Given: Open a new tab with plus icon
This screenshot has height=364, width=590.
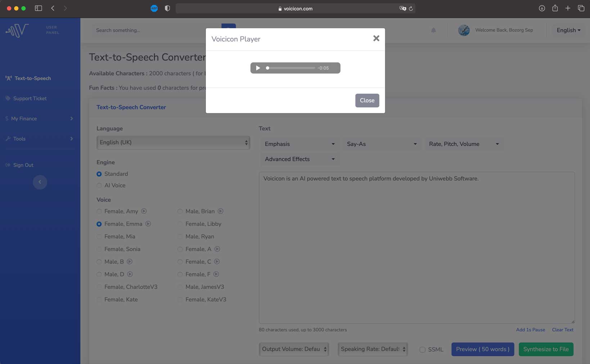Looking at the screenshot, I should tap(568, 8).
